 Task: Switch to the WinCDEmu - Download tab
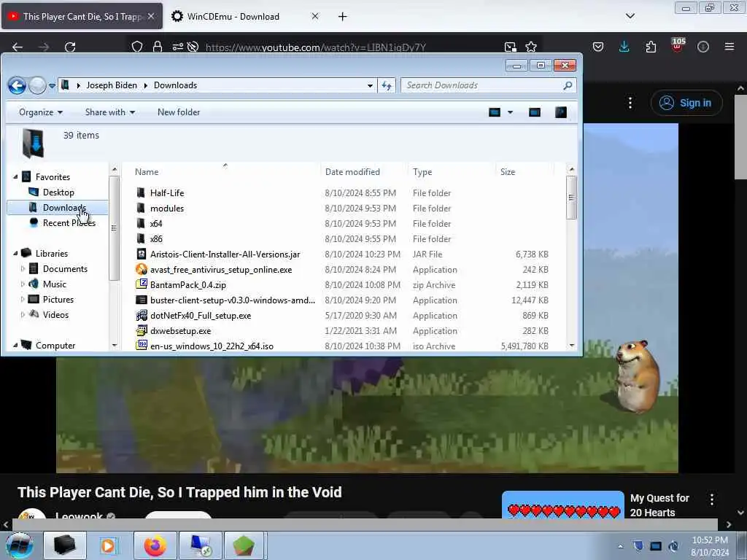pos(233,17)
